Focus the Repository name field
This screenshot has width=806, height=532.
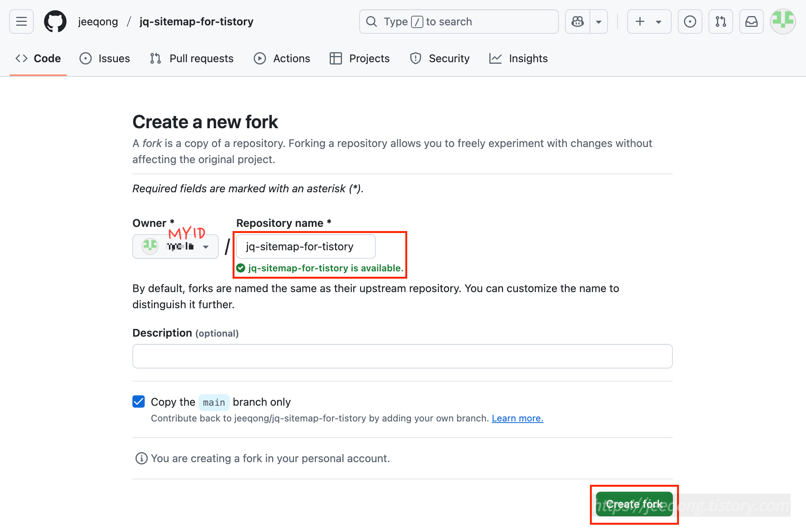pyautogui.click(x=306, y=246)
